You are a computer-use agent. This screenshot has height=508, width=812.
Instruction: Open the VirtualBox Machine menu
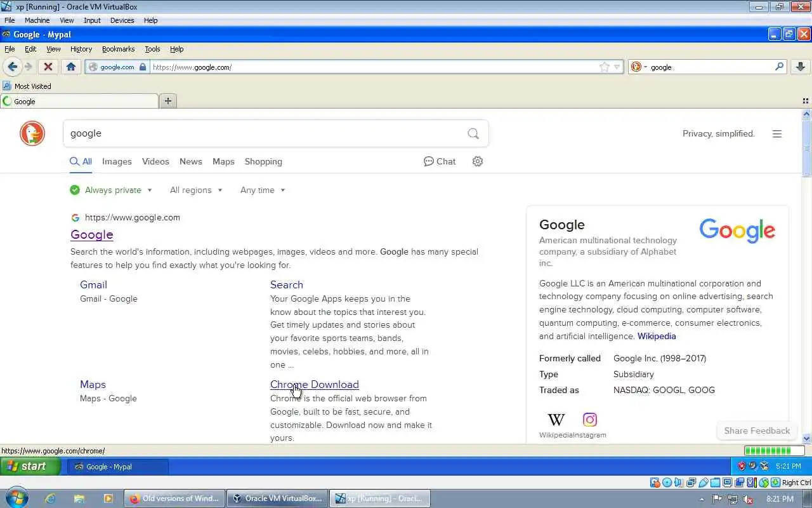(37, 20)
